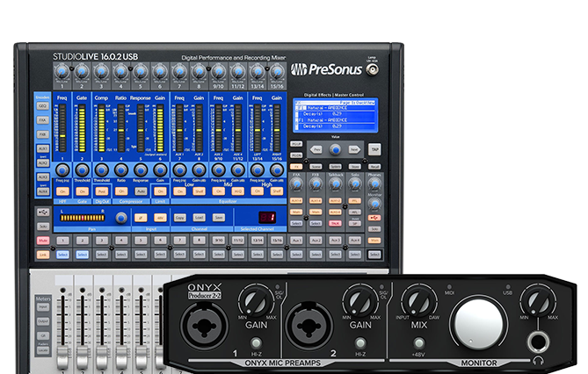Toggle the Onyx +48V phantom power button

click(419, 343)
